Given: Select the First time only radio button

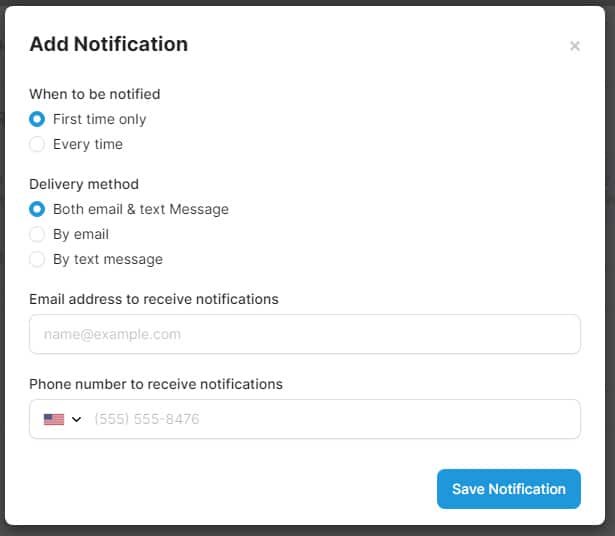Looking at the screenshot, I should (37, 119).
